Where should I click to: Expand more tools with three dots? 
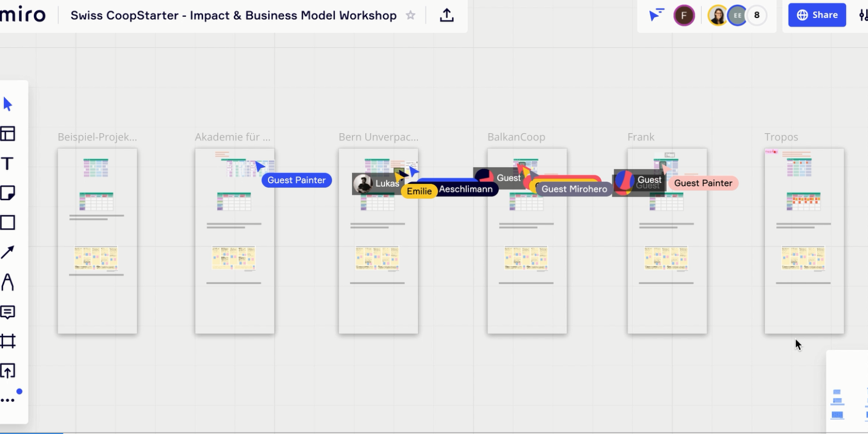8,400
